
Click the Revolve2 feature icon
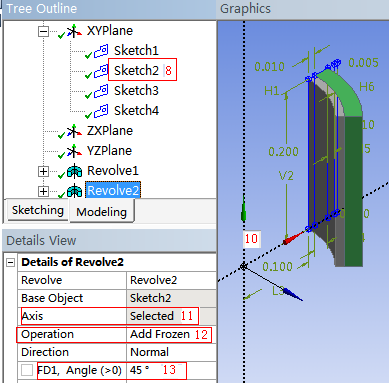tap(74, 191)
